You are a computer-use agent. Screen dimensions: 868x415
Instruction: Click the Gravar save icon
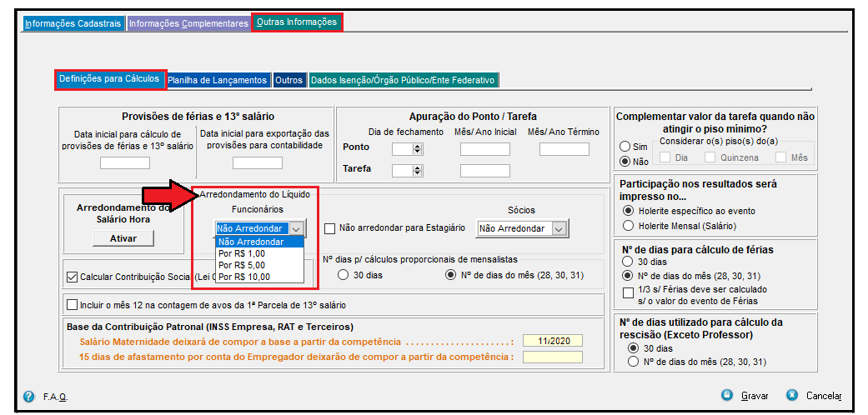727,395
